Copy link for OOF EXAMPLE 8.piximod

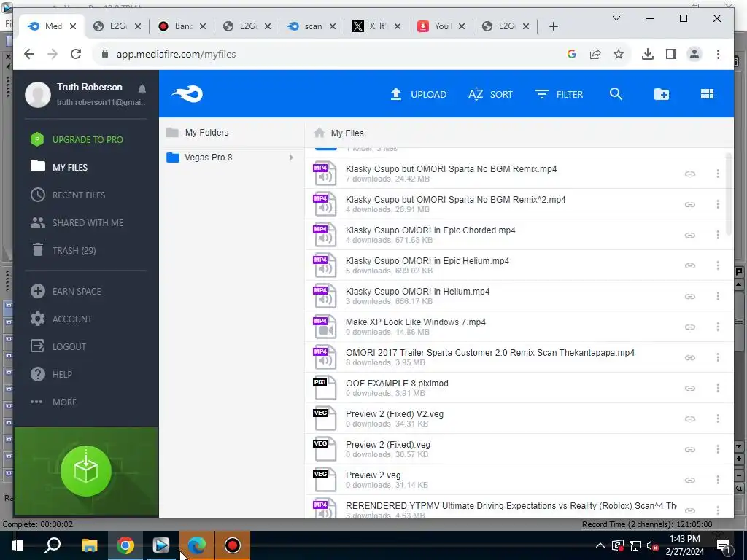690,388
